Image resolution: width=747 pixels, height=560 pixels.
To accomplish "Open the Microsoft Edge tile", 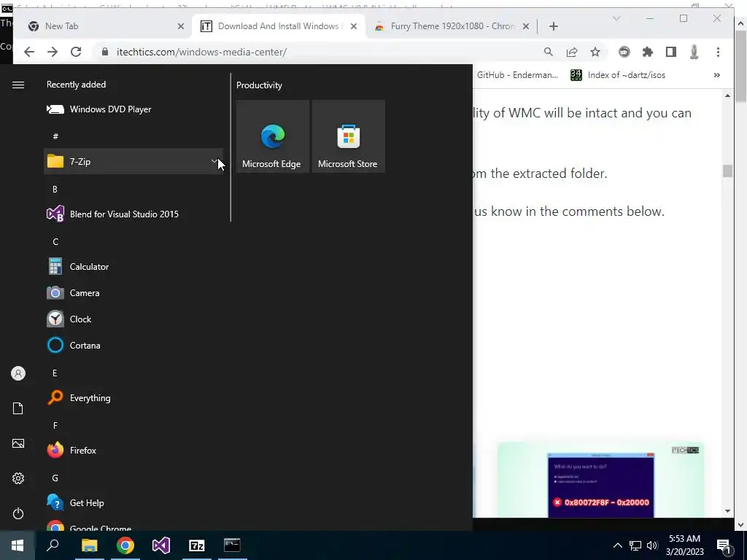I will tap(273, 136).
